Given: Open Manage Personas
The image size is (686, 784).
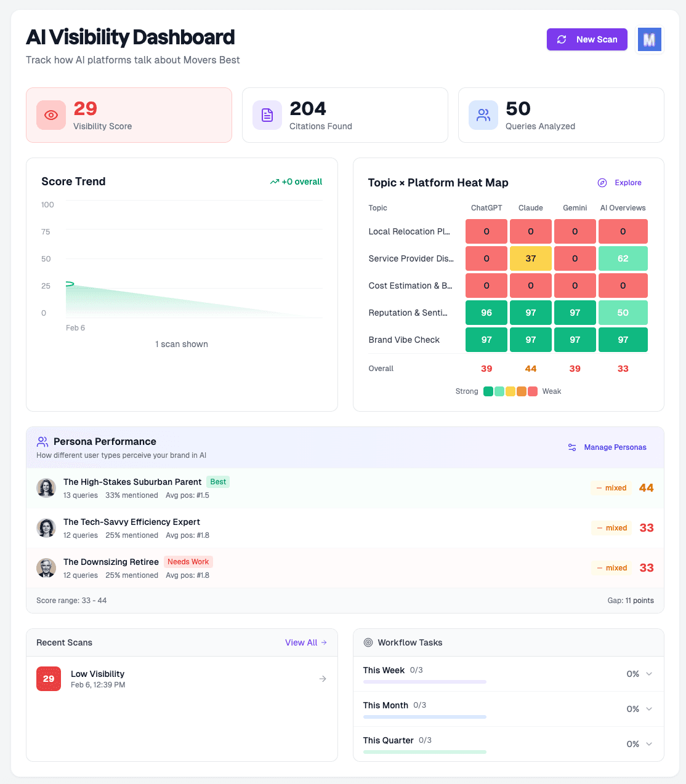Looking at the screenshot, I should [615, 447].
